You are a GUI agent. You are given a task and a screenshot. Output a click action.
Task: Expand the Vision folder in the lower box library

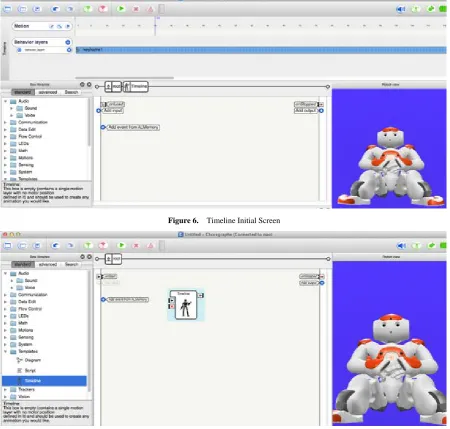pyautogui.click(x=5, y=397)
